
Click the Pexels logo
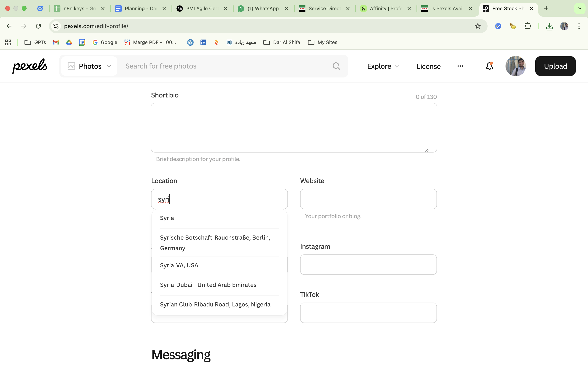coord(30,66)
